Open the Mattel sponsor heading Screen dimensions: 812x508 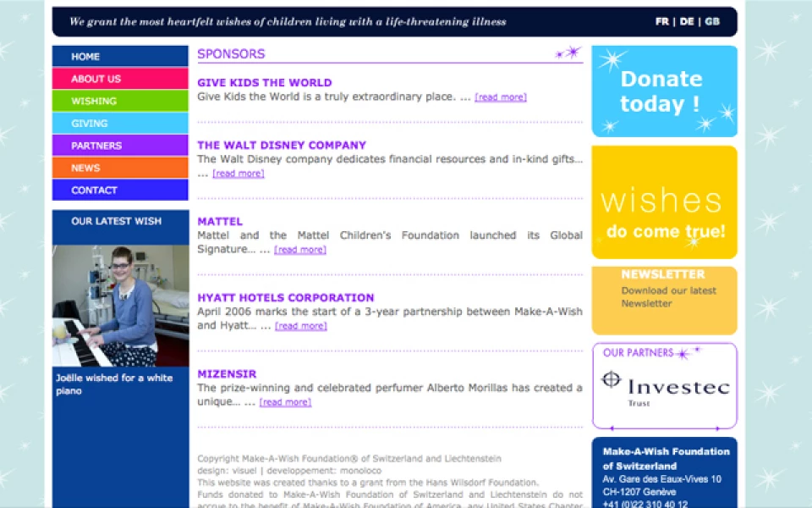coord(220,221)
